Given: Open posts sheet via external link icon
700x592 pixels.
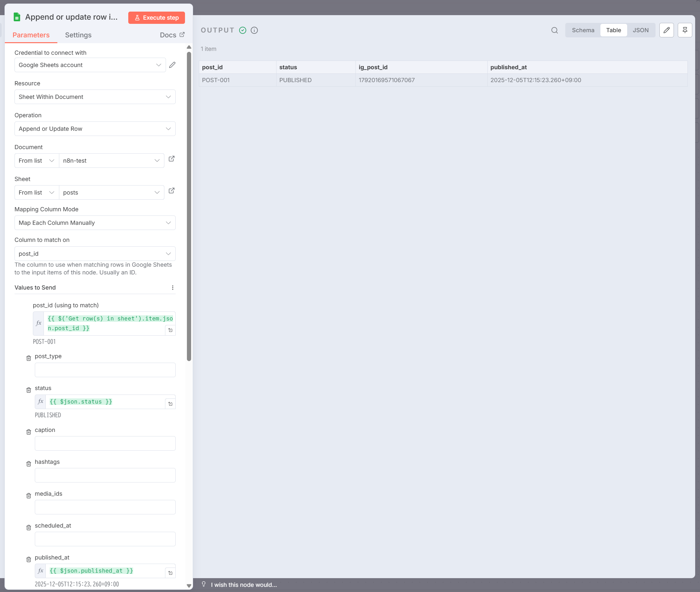Looking at the screenshot, I should 171,191.
